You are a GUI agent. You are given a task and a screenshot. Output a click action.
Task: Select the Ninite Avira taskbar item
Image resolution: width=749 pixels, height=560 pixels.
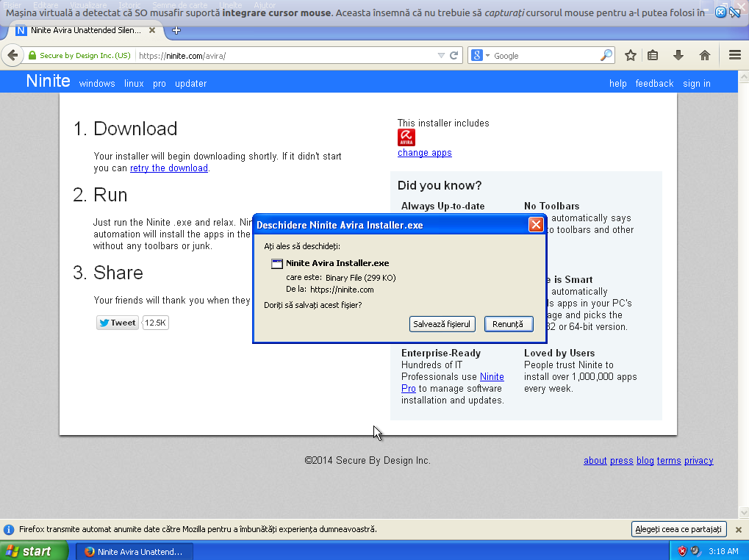pos(135,551)
